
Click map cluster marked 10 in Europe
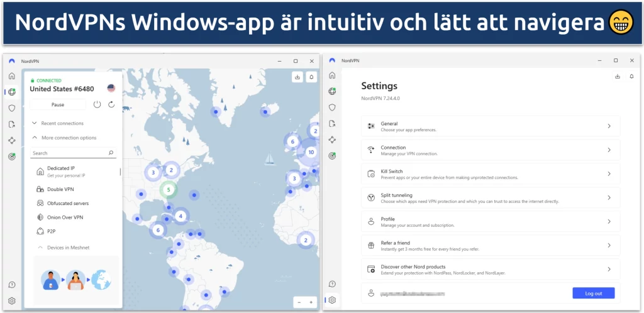point(311,152)
